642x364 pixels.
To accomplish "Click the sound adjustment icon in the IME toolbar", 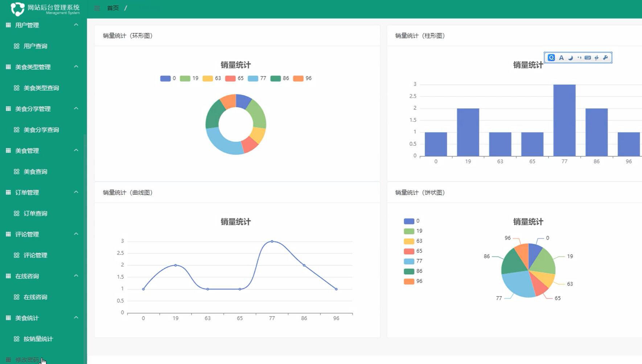I will tap(596, 57).
